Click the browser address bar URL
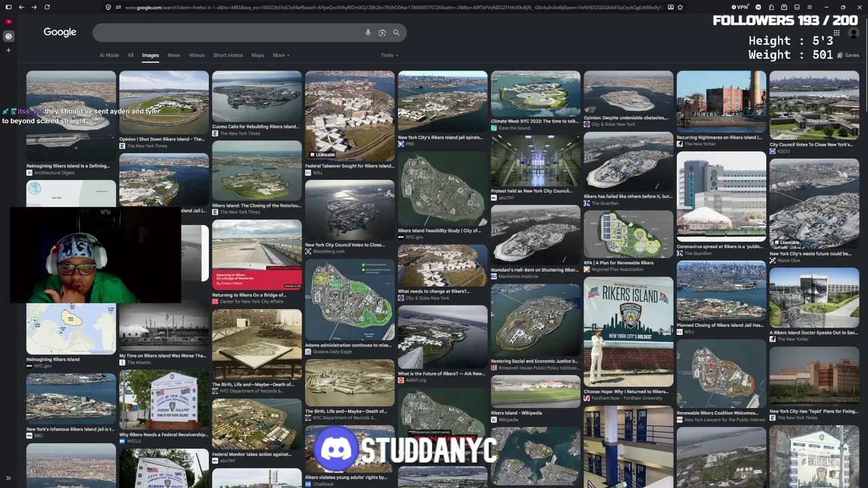The width and height of the screenshot is (868, 488). 393,7
